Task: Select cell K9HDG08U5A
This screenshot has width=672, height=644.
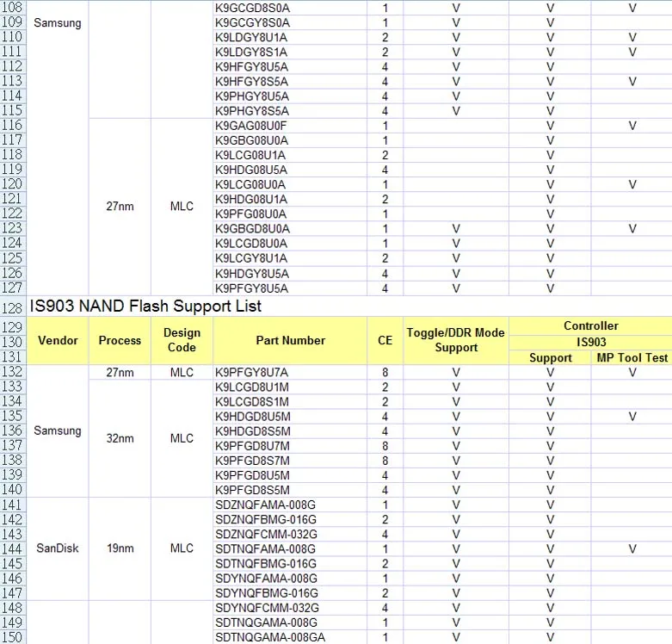Action: point(290,170)
